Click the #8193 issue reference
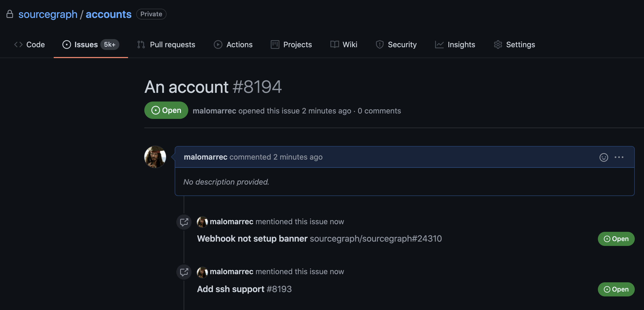This screenshot has width=644, height=310. [279, 289]
